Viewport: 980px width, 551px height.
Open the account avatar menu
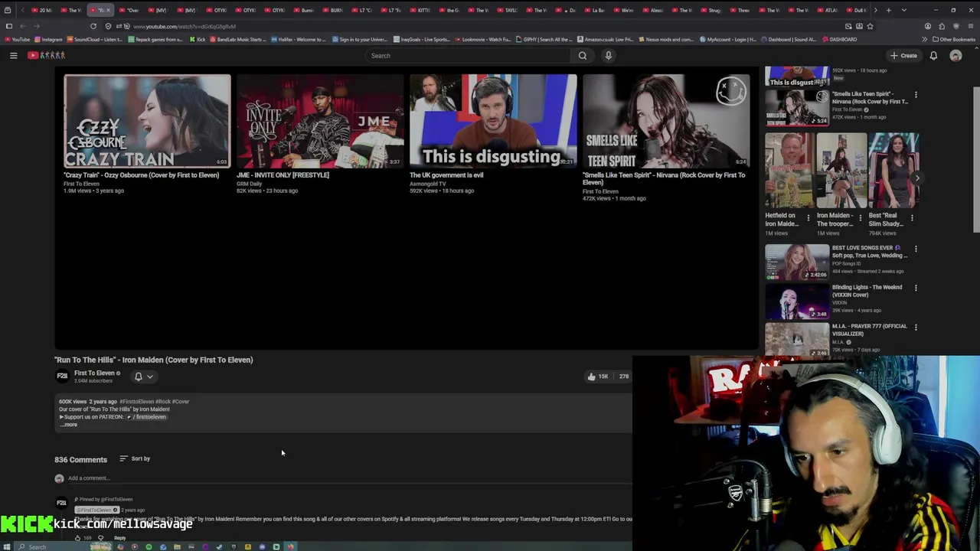pyautogui.click(x=955, y=55)
